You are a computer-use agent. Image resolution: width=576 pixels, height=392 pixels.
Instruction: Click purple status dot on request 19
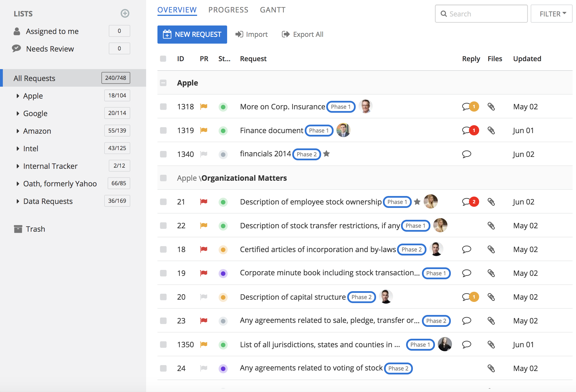(223, 273)
